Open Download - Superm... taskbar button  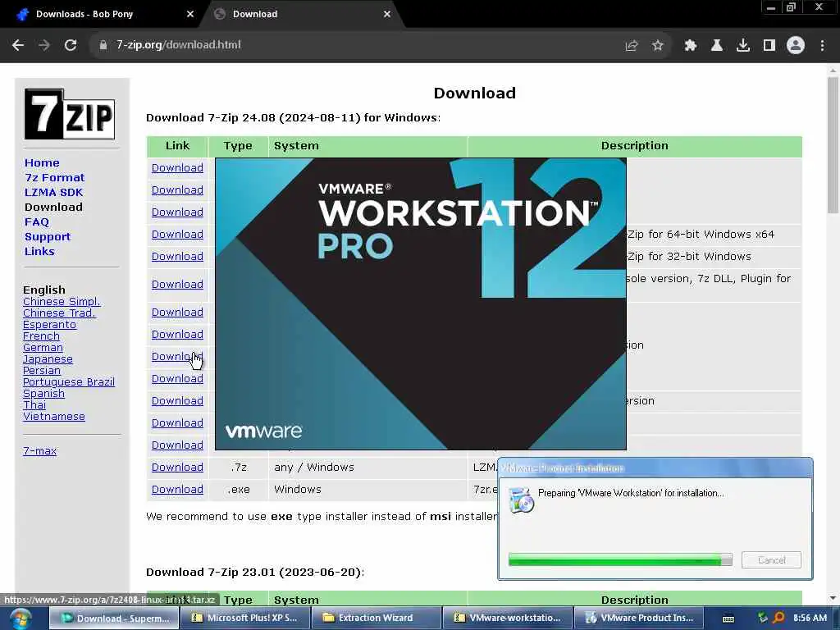coord(114,619)
